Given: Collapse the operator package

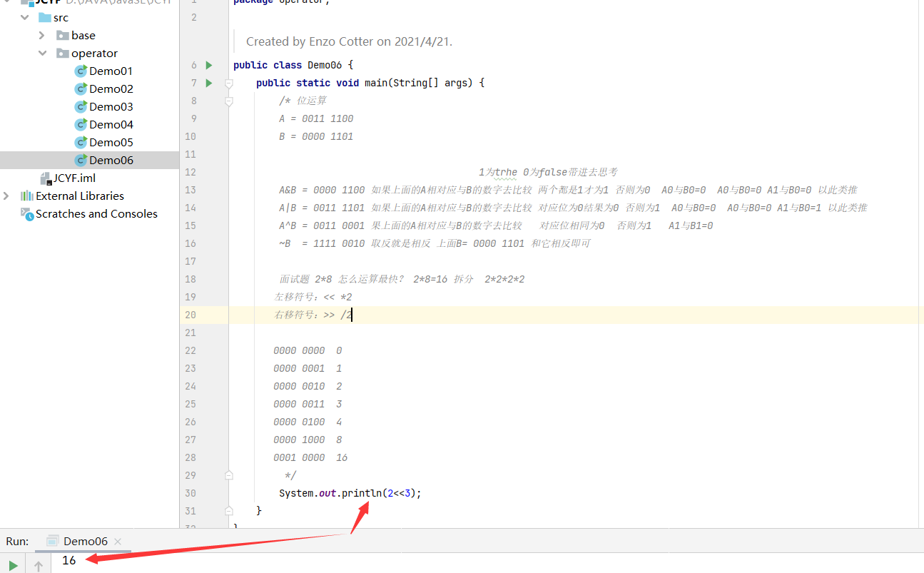Looking at the screenshot, I should (x=42, y=53).
